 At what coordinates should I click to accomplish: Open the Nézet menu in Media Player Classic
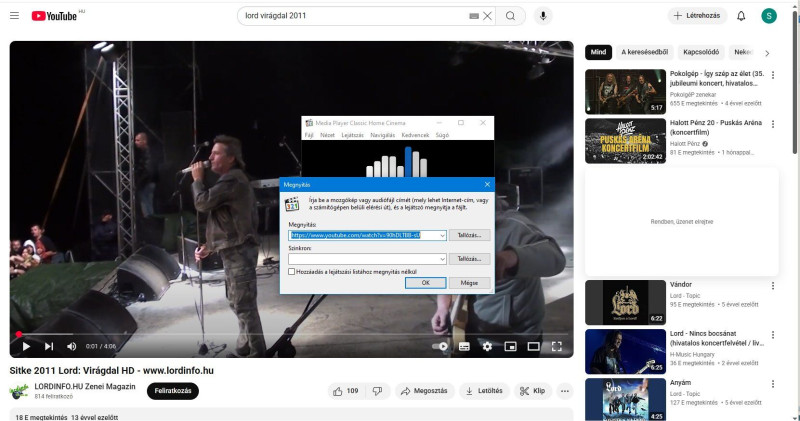pyautogui.click(x=327, y=135)
